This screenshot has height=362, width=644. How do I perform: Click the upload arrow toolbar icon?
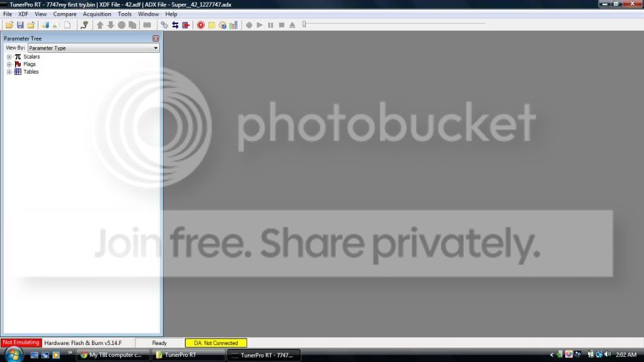[100, 25]
